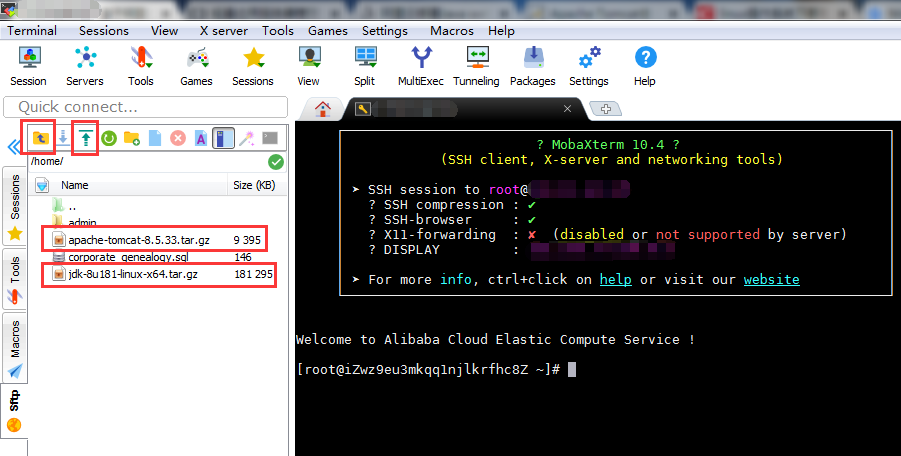
Task: Click the Split terminal icon
Action: 364,67
